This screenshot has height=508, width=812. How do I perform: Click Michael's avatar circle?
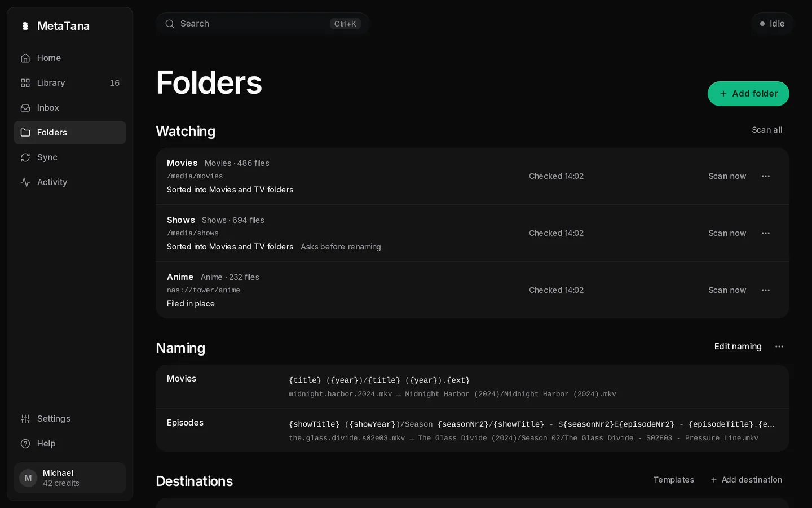pyautogui.click(x=28, y=478)
